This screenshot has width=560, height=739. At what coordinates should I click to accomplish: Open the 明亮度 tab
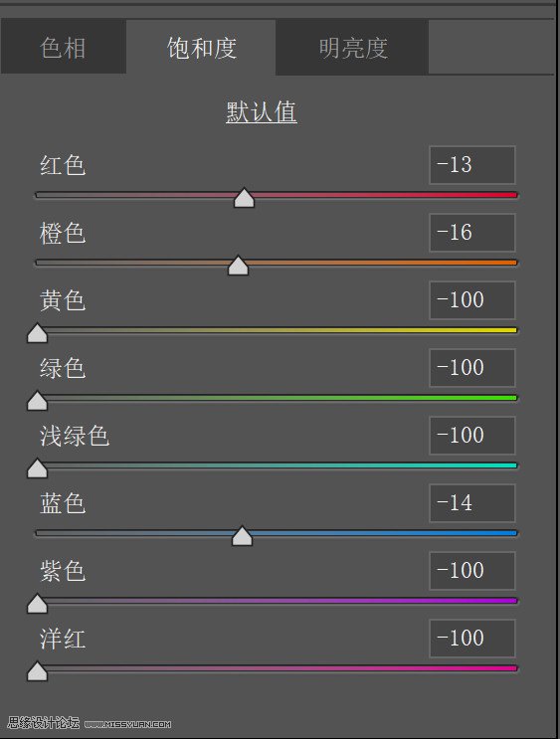click(352, 47)
